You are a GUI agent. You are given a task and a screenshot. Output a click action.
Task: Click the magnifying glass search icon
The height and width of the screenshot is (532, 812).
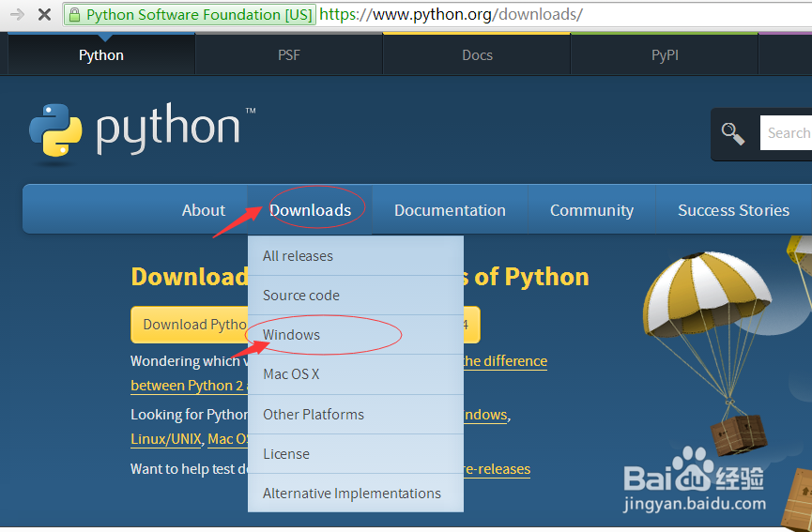733,133
